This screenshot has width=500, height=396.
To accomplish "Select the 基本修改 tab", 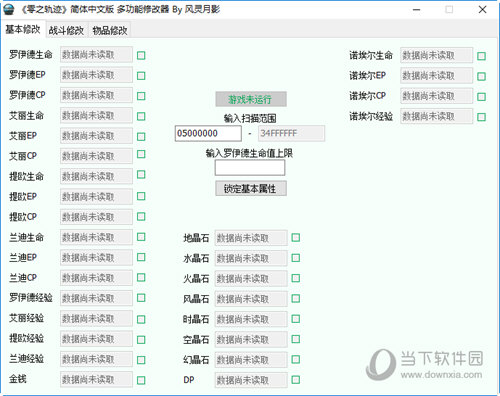I will click(23, 29).
